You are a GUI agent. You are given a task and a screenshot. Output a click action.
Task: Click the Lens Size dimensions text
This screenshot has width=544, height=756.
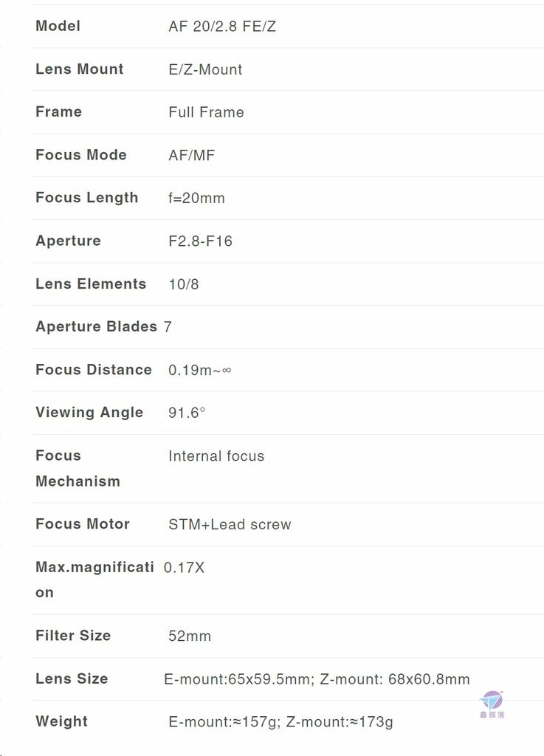[x=317, y=679]
